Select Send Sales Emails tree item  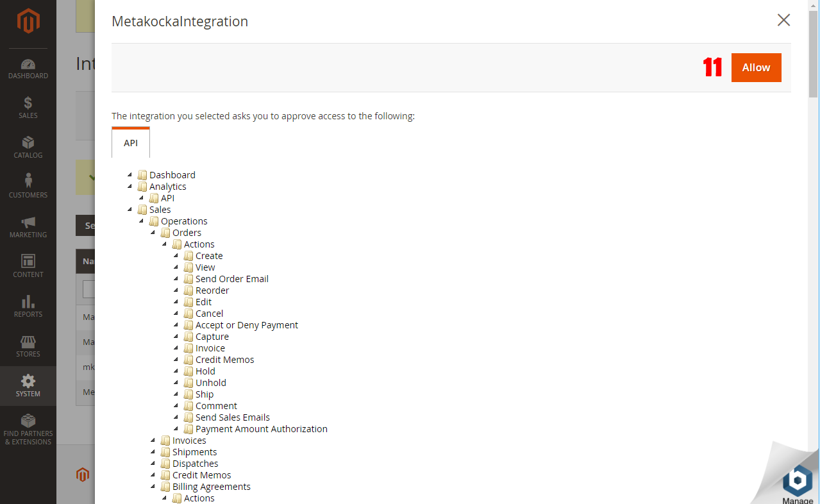coord(233,417)
